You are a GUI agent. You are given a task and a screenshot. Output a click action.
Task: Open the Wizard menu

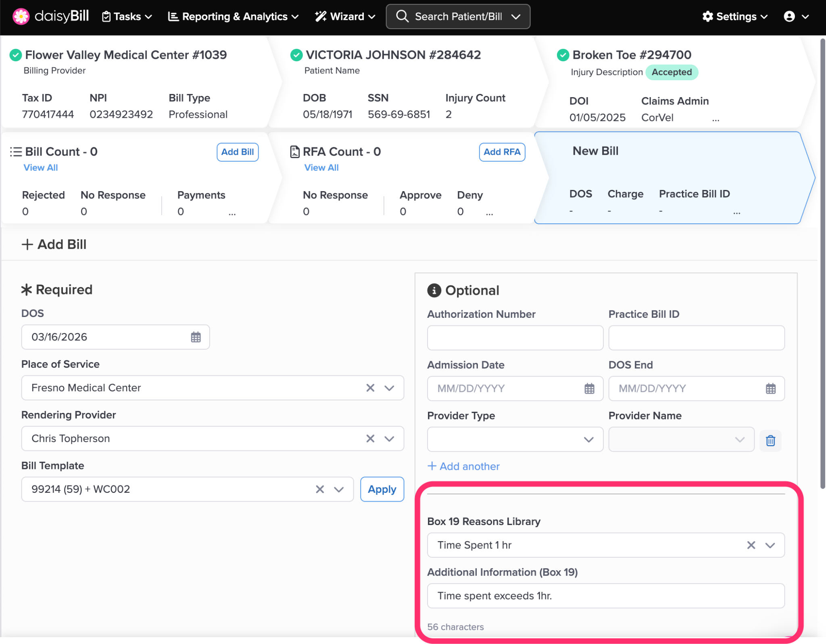click(345, 17)
